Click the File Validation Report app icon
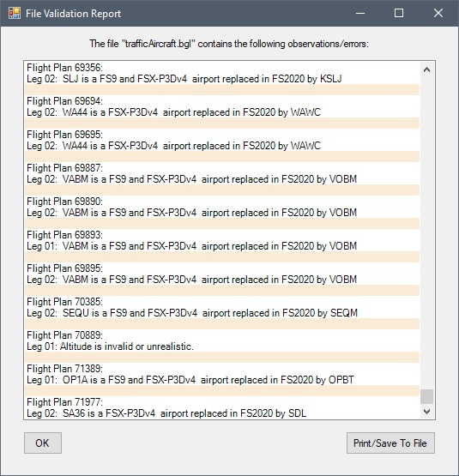459x476 pixels. [15, 14]
